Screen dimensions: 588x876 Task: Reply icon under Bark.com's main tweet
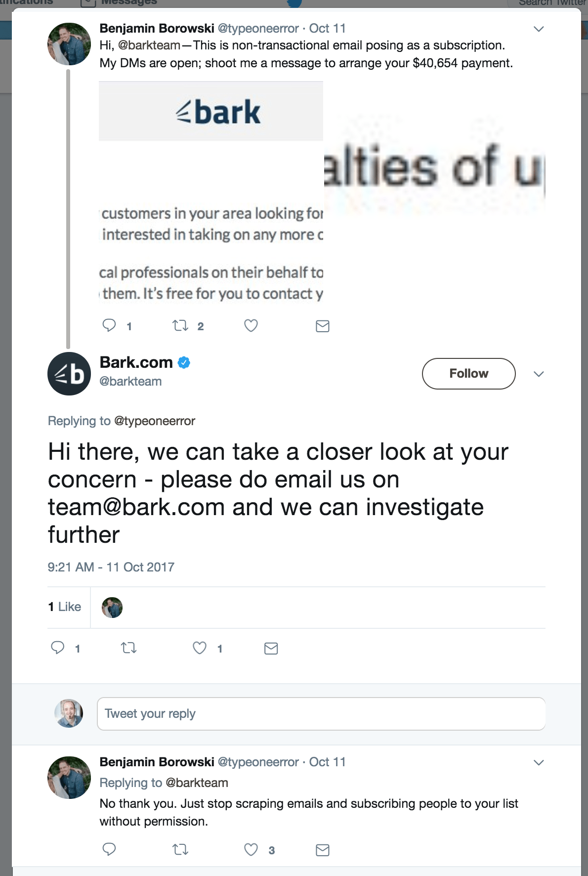(58, 648)
